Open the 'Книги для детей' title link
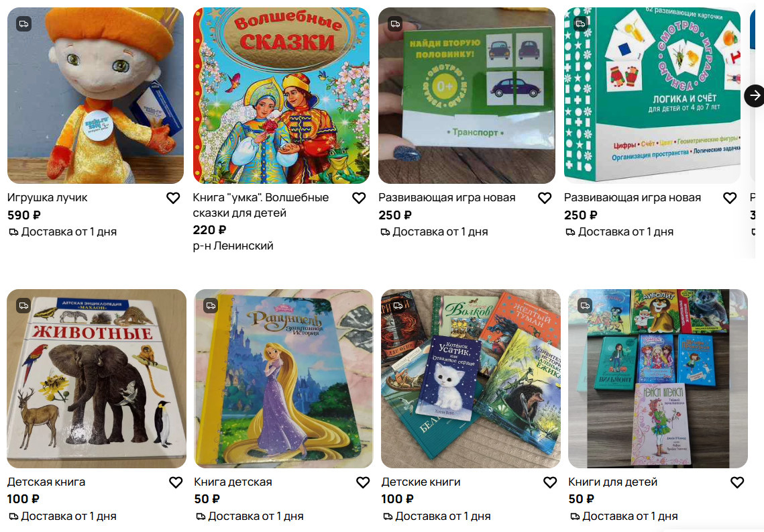 click(x=612, y=482)
